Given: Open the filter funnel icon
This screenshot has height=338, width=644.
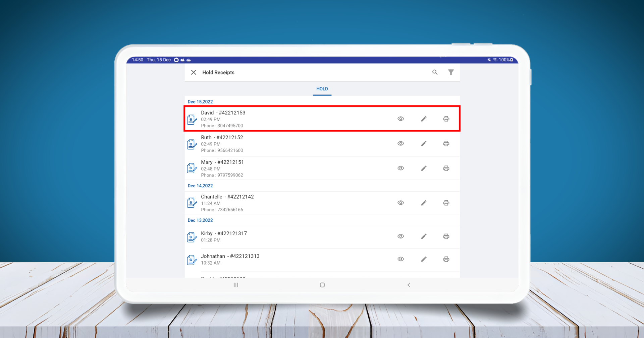Looking at the screenshot, I should 451,72.
